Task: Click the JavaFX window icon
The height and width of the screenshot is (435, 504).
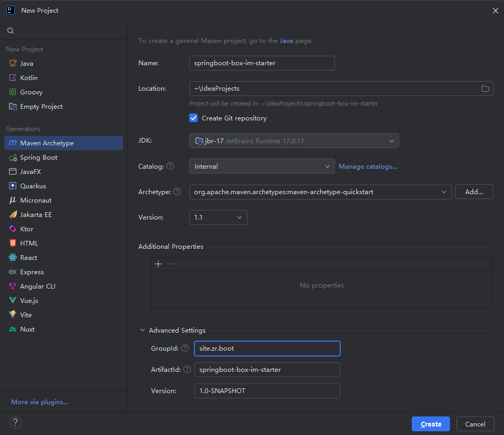Action: 13,171
